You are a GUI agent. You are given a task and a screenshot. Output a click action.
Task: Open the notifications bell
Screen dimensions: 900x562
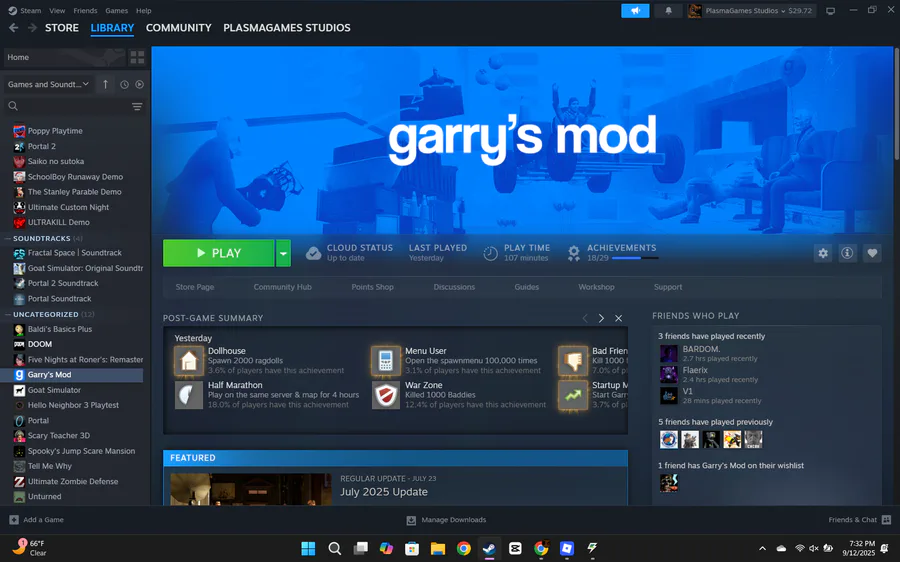668,11
